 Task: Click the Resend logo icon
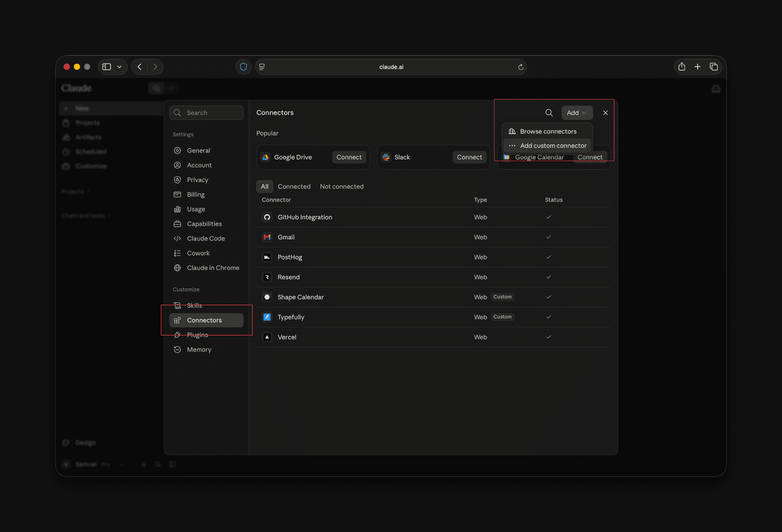pyautogui.click(x=267, y=277)
